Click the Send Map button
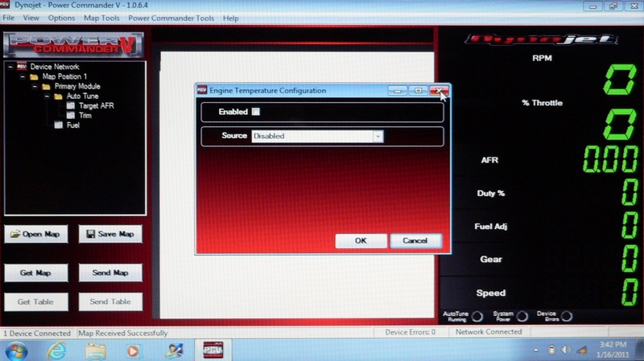The width and height of the screenshot is (644, 361). coord(110,273)
